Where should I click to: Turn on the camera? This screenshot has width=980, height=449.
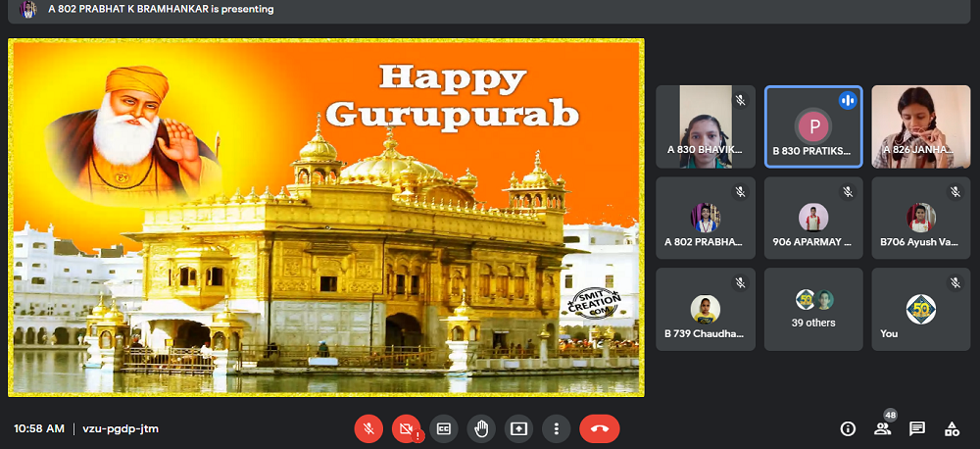coord(406,428)
